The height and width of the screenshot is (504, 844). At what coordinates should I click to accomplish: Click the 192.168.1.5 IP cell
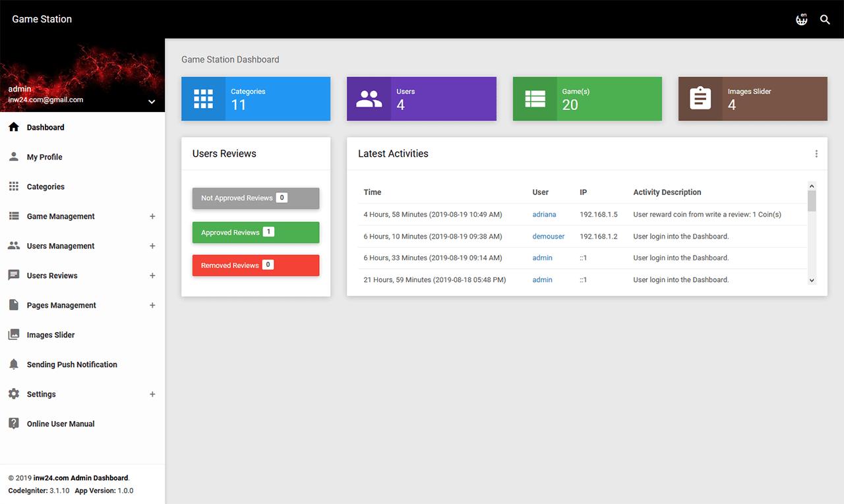coord(599,214)
